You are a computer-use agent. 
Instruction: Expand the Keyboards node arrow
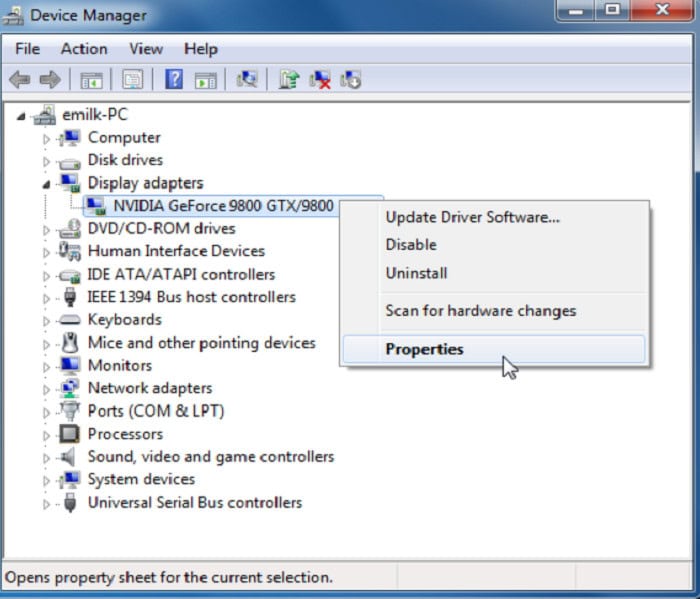click(46, 321)
